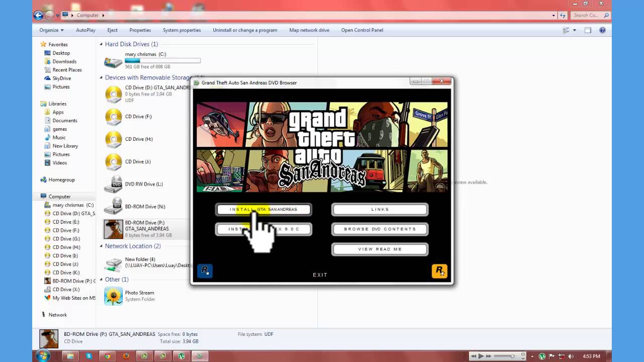Select DVD RW Drive (L:) icon
644x362 pixels.
point(113,185)
